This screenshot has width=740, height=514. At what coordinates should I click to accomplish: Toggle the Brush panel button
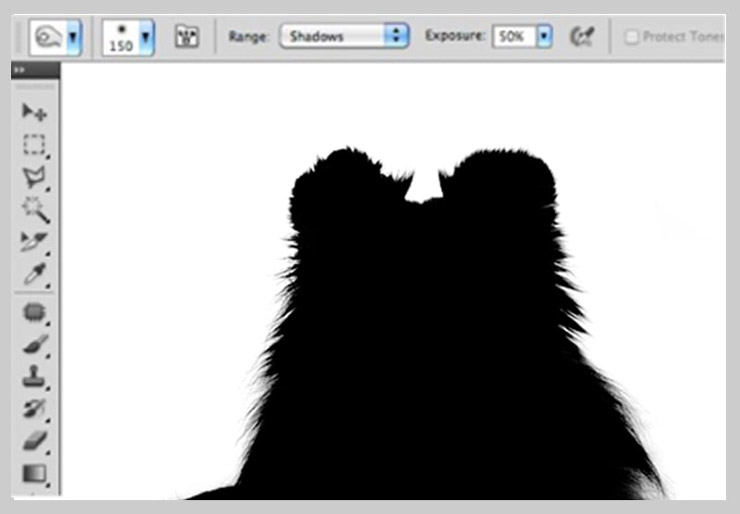[x=186, y=37]
